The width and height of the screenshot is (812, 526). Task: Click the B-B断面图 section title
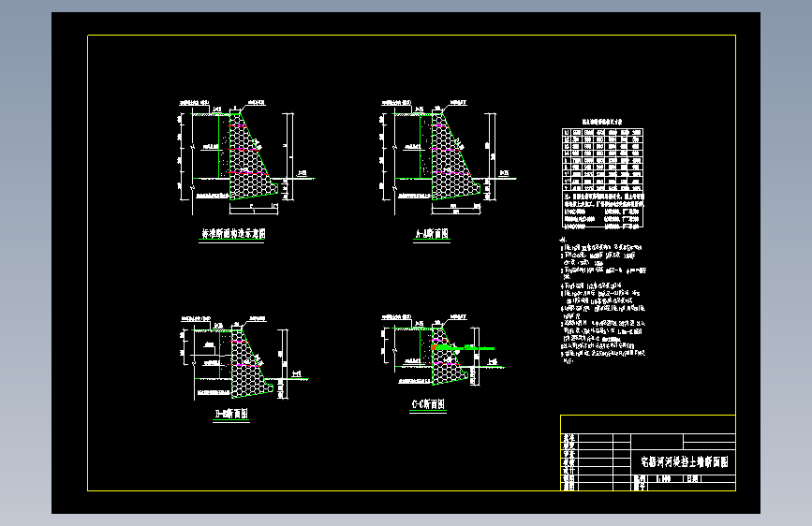click(x=231, y=414)
